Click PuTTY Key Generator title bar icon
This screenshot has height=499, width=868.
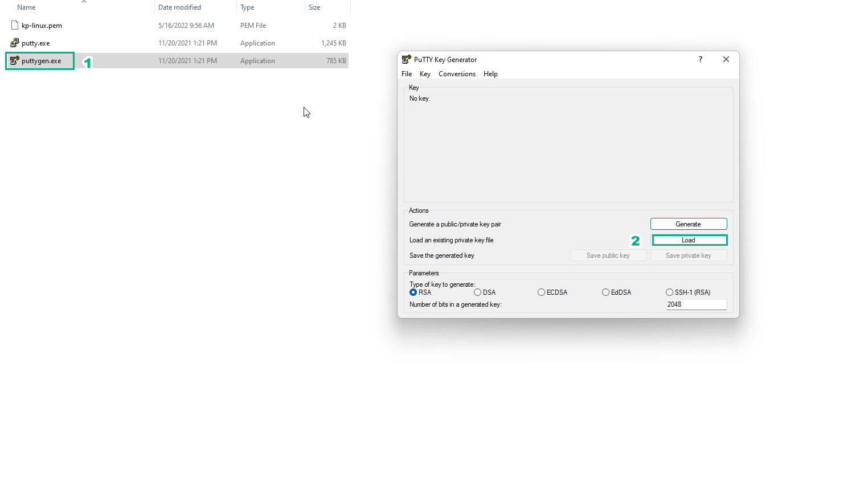tap(406, 59)
